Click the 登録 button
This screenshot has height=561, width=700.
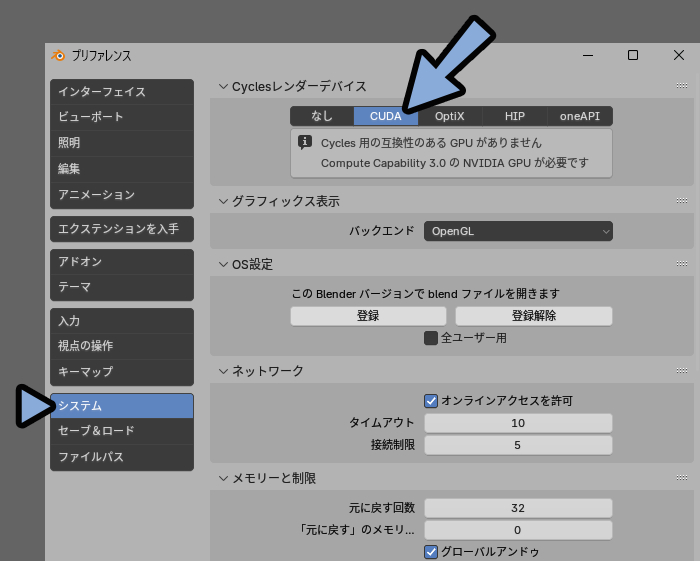click(x=368, y=316)
